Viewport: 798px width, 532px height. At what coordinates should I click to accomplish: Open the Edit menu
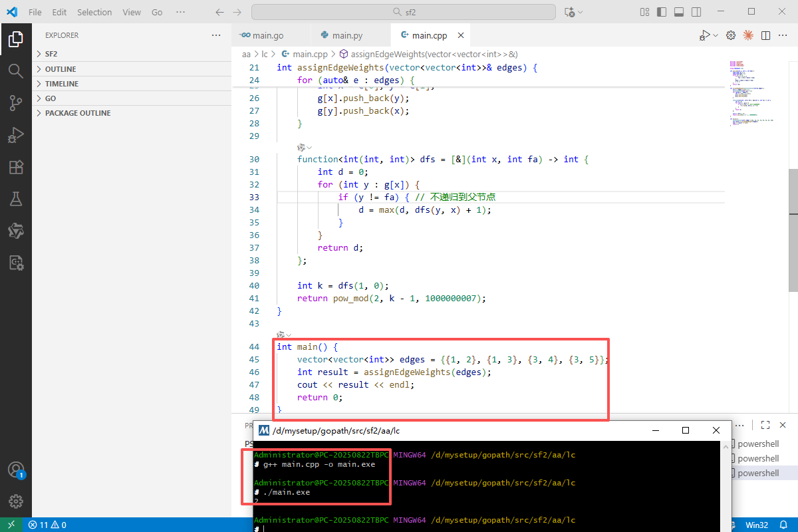[59, 12]
